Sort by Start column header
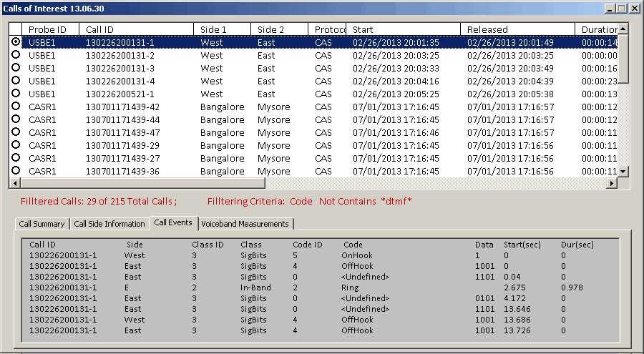Image resolution: width=644 pixels, height=354 pixels. point(403,29)
